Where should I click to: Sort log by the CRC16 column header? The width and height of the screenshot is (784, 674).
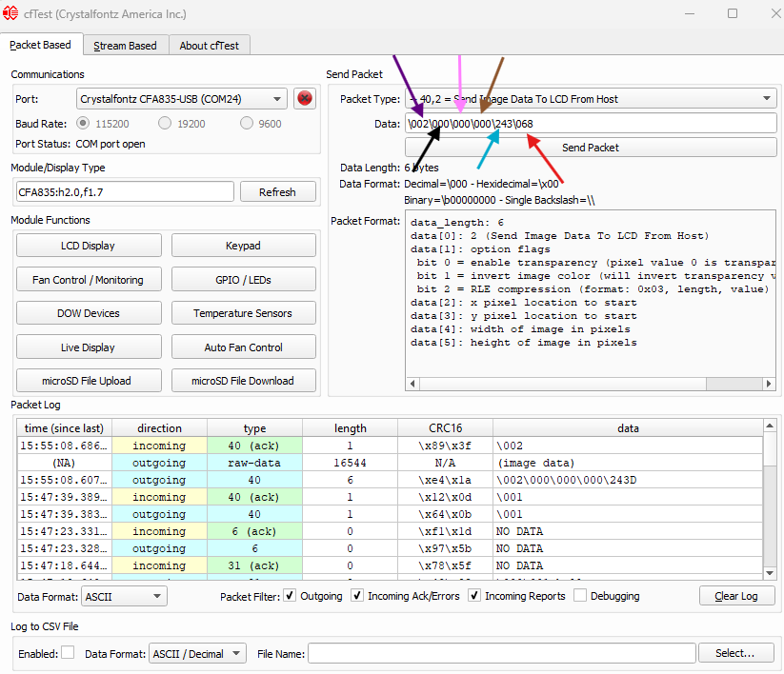445,428
